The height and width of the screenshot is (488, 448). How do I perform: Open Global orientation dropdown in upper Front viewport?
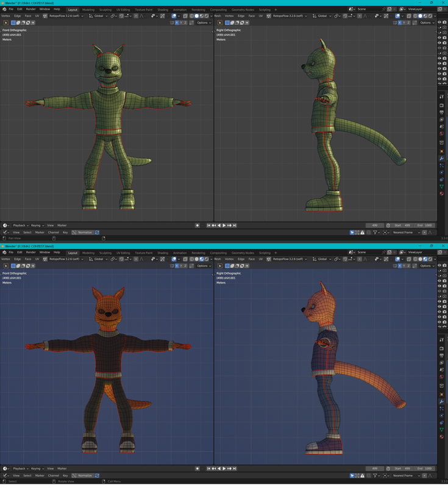[x=98, y=16]
